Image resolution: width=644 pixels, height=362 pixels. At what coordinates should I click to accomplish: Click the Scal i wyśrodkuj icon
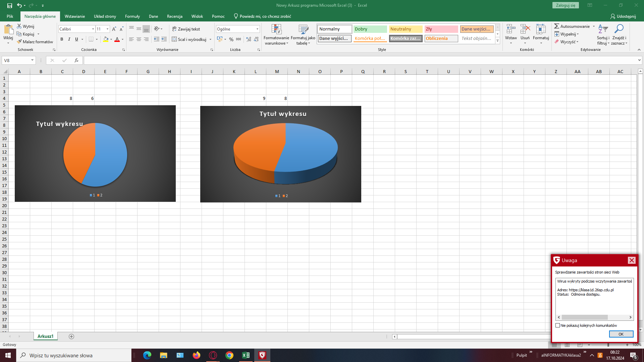[174, 39]
